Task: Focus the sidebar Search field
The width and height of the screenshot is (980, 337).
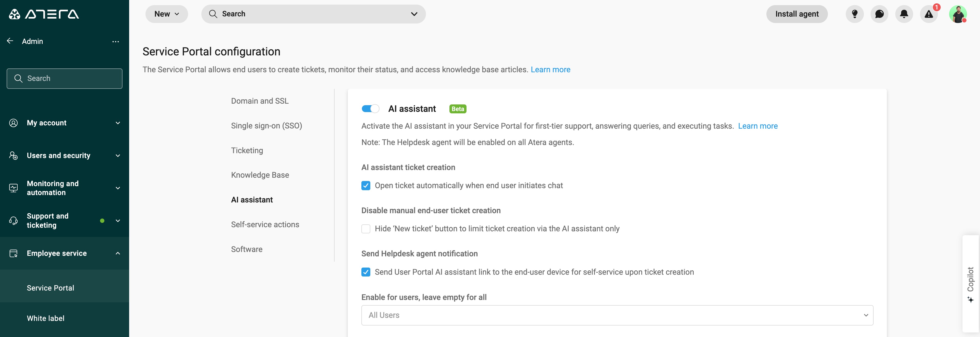Action: pos(64,78)
